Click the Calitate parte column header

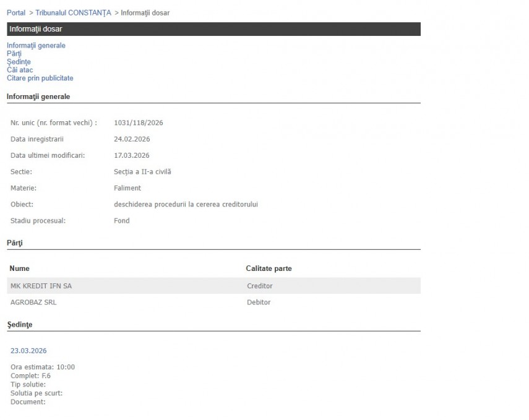tap(269, 268)
